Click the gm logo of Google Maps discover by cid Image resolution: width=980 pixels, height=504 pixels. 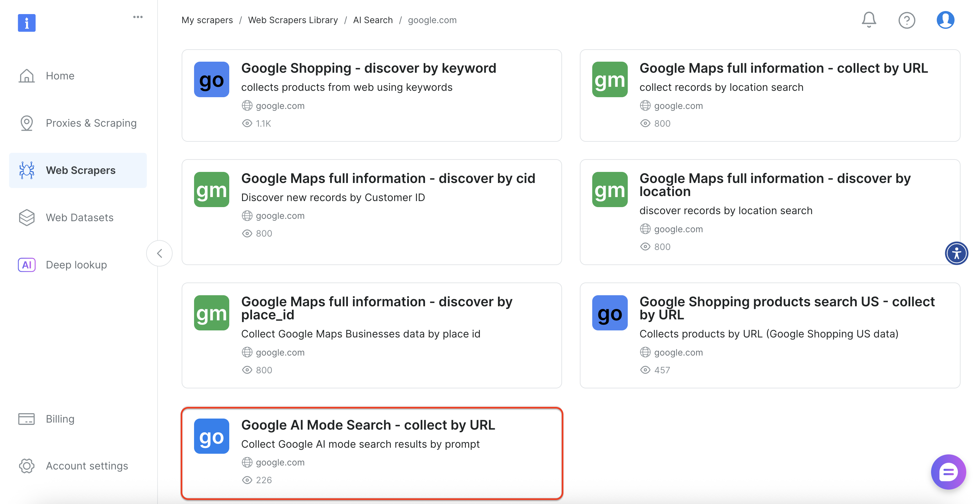(211, 189)
